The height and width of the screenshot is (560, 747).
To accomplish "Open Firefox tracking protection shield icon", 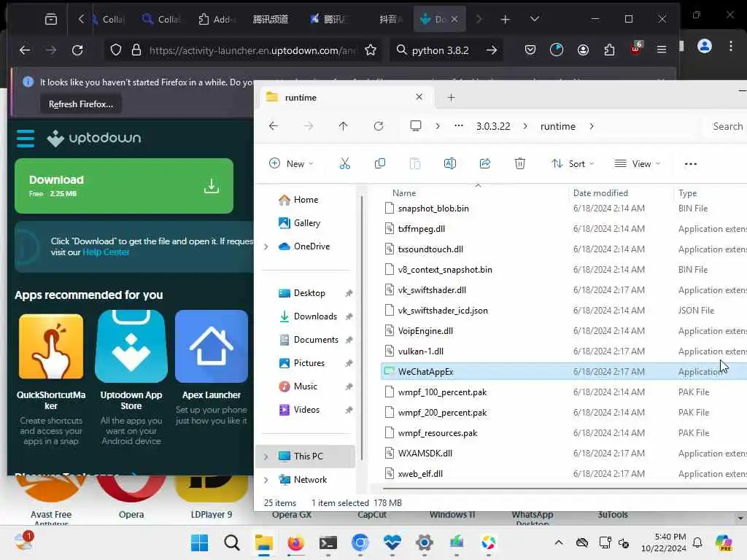I will (116, 50).
